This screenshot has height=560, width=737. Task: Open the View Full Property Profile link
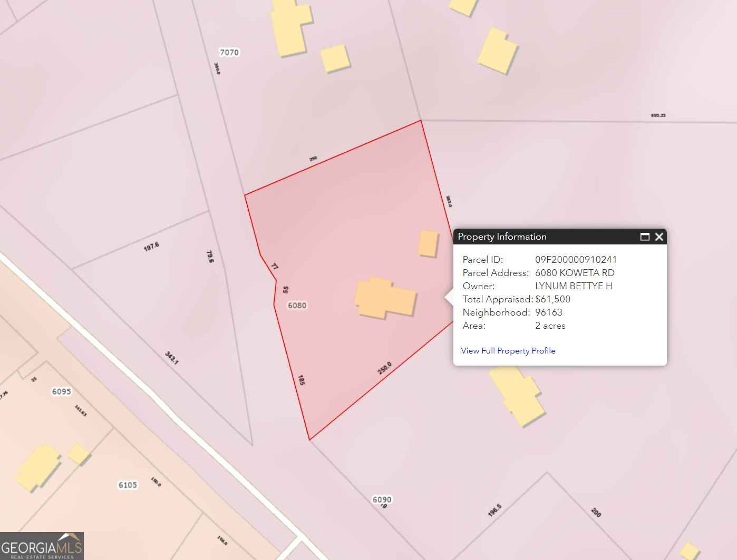tap(508, 351)
